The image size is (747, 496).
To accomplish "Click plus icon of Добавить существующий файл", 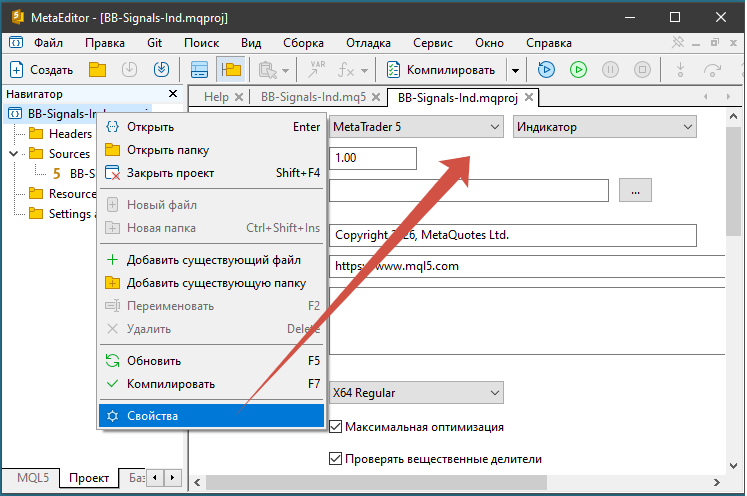I will 112,260.
